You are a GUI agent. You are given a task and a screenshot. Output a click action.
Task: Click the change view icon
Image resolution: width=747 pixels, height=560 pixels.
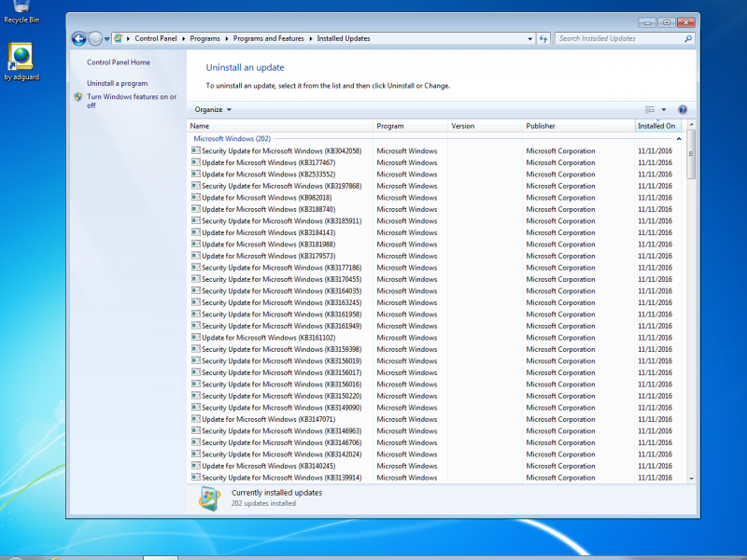pyautogui.click(x=650, y=109)
